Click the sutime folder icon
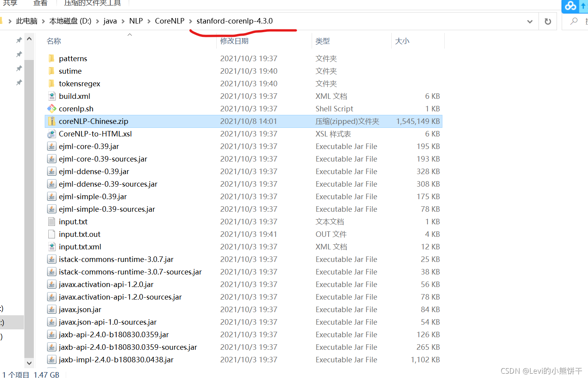Screen dimensions: 588x378 (x=51, y=71)
